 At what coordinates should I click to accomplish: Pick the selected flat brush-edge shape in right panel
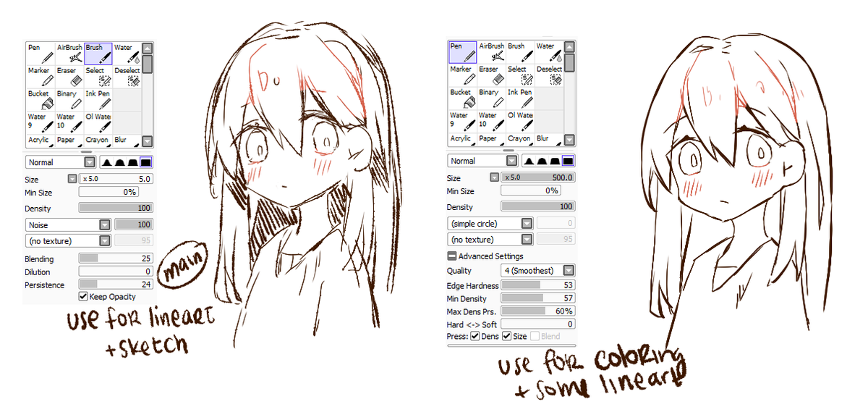(x=568, y=161)
